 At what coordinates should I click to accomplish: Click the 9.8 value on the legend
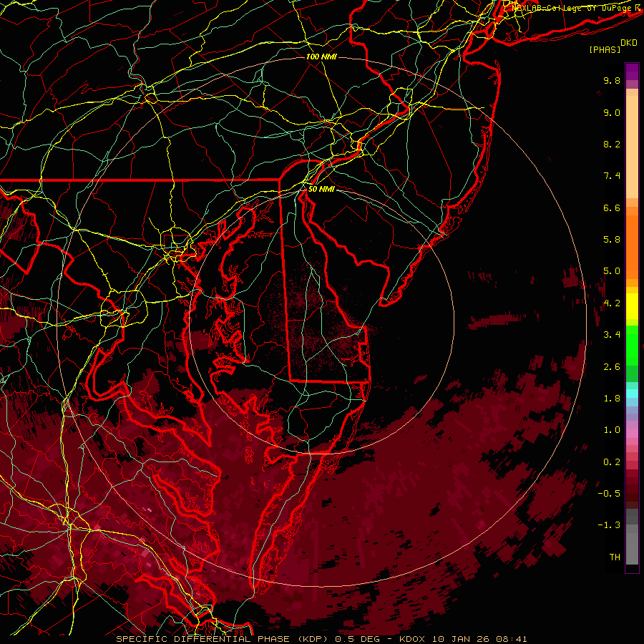[x=612, y=80]
